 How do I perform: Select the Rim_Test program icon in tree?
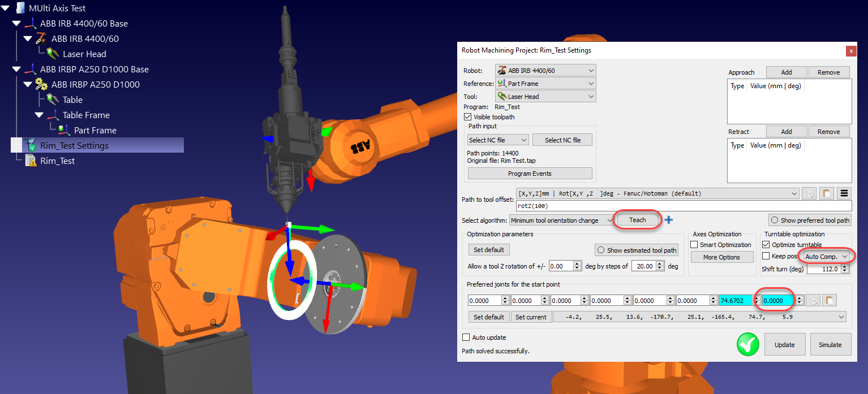(x=31, y=161)
